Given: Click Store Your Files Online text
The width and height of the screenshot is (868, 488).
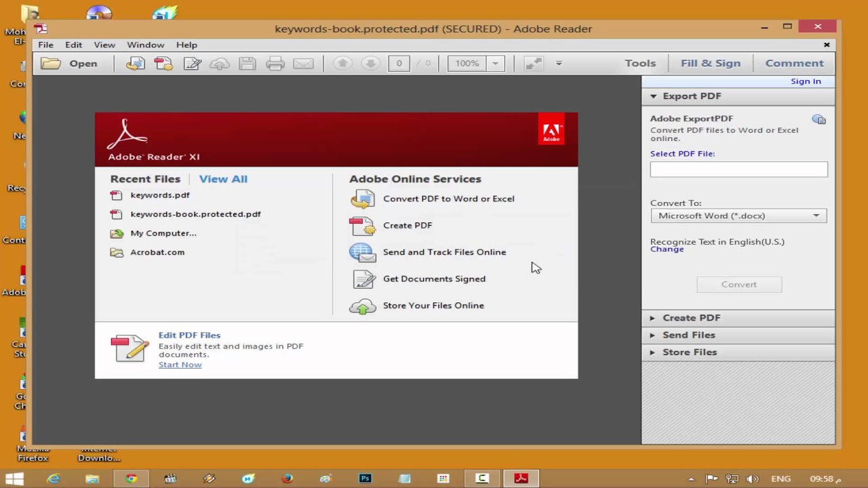Looking at the screenshot, I should 433,306.
